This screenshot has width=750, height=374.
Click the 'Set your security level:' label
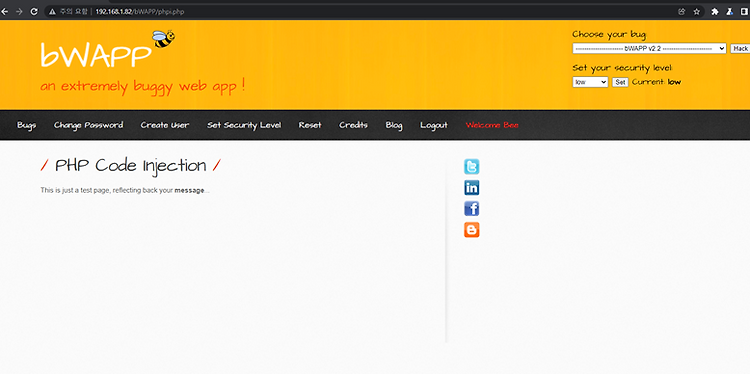(x=622, y=68)
